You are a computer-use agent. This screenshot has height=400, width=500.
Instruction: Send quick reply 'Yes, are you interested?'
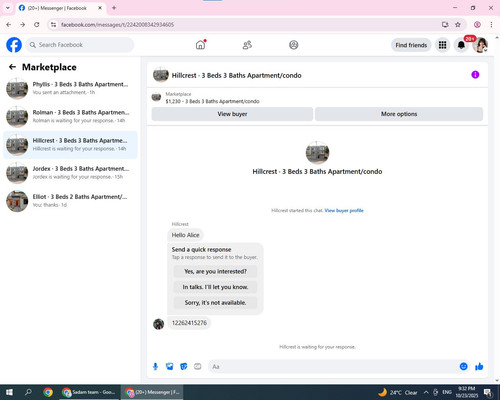pos(215,271)
